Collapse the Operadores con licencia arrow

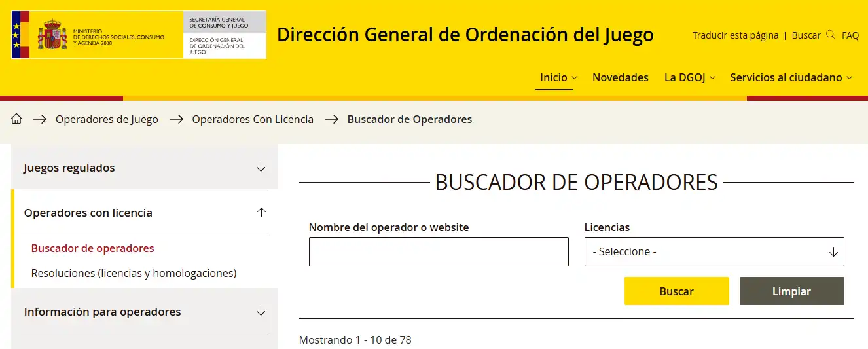(261, 212)
